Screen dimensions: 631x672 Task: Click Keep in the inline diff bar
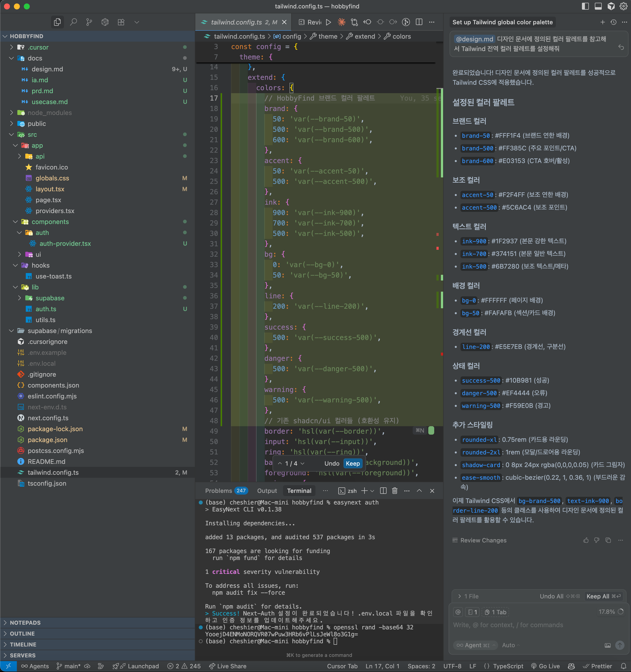(x=353, y=463)
